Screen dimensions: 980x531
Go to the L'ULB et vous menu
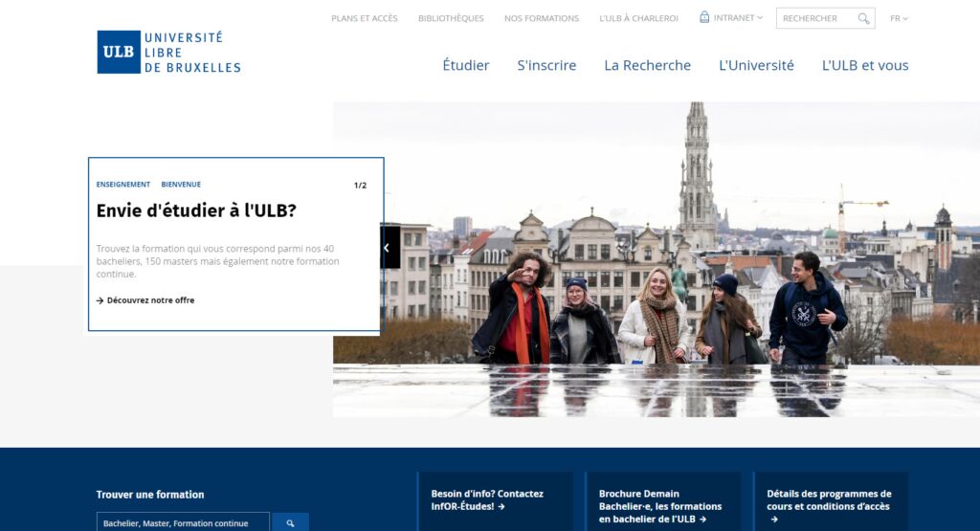pyautogui.click(x=864, y=65)
